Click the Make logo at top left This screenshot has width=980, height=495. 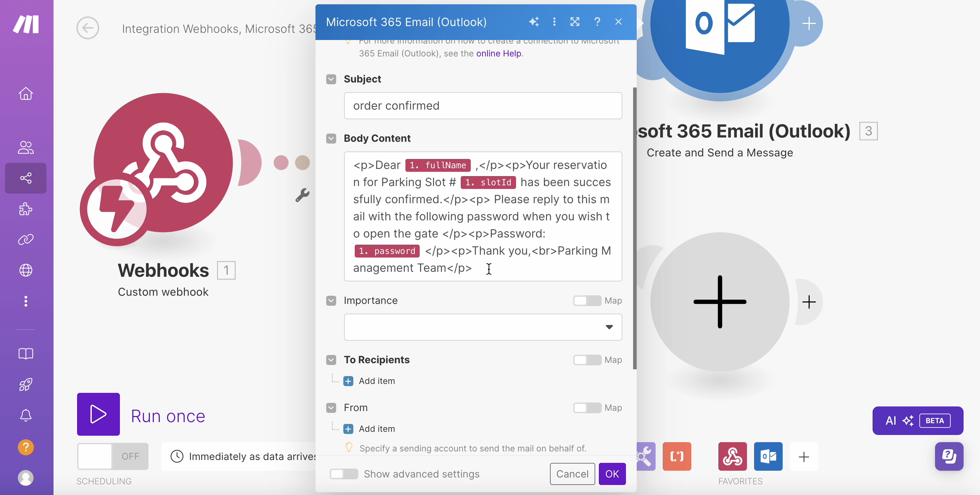[x=26, y=24]
